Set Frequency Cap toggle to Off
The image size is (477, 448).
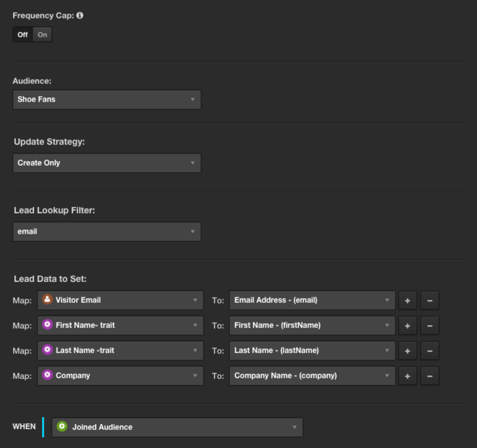22,35
